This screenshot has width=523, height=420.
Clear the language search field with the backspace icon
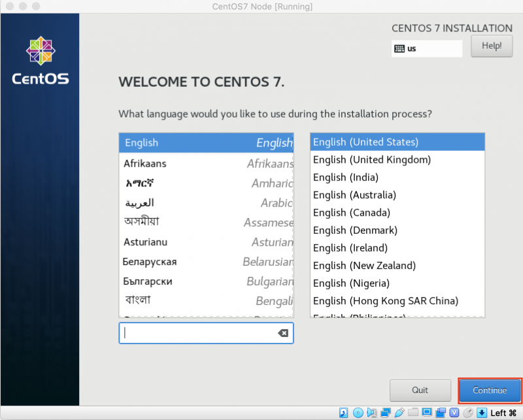[283, 333]
